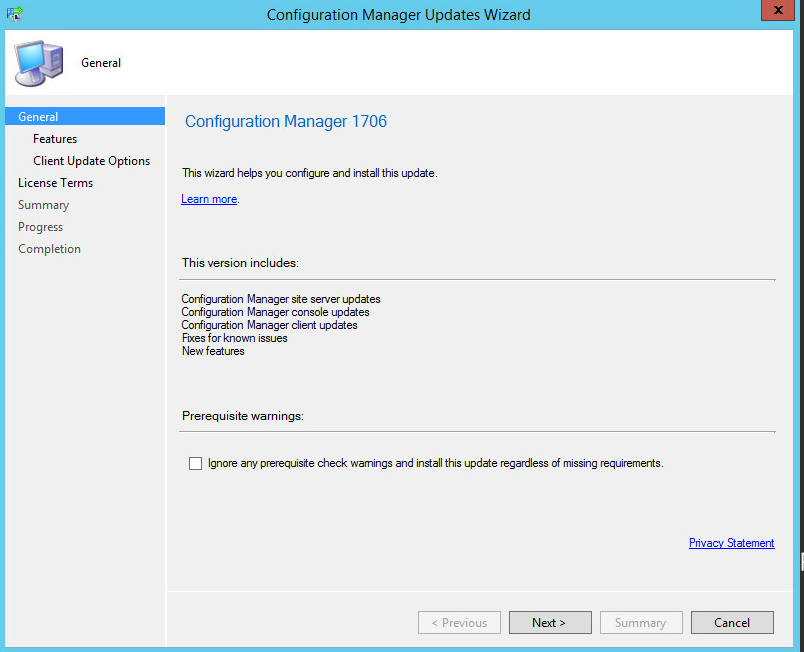Viewport: 804px width, 652px height.
Task: Click the Configuration Manager 1706 heading
Action: click(286, 121)
